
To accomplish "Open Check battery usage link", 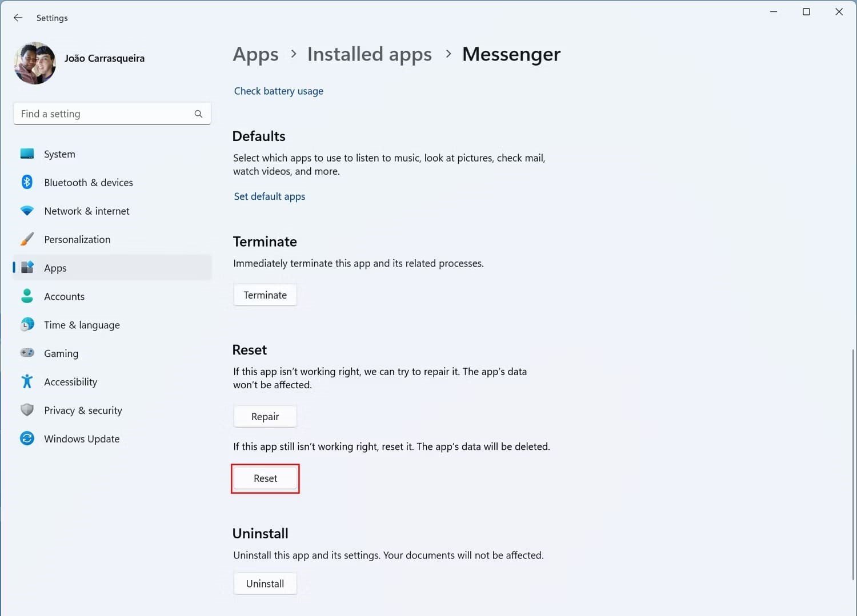I will (x=279, y=91).
